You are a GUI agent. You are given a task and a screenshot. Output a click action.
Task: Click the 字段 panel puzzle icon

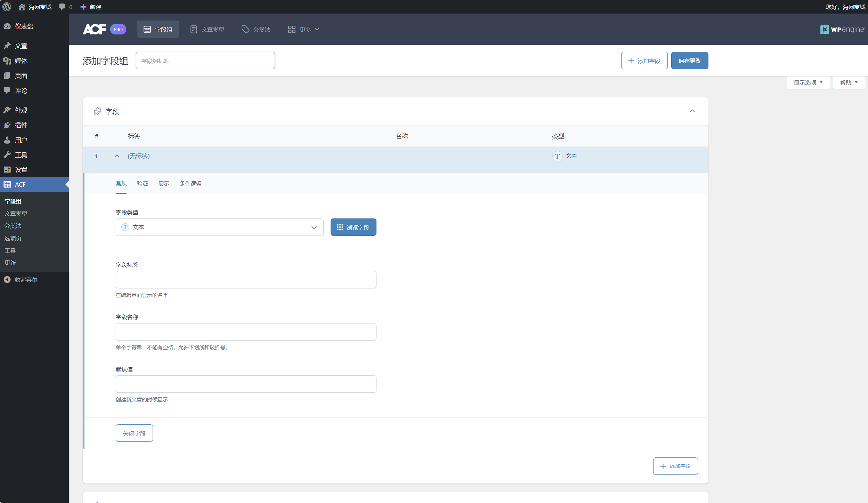(97, 111)
